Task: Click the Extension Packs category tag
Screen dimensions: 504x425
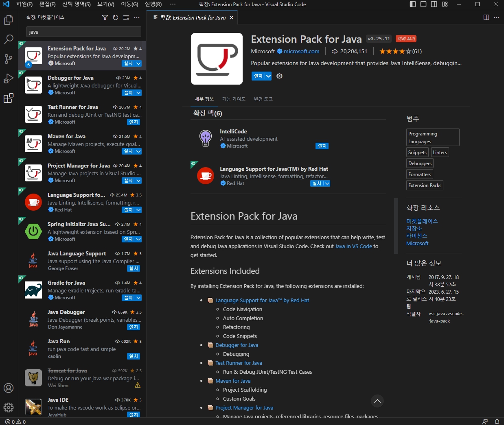Action: 425,185
